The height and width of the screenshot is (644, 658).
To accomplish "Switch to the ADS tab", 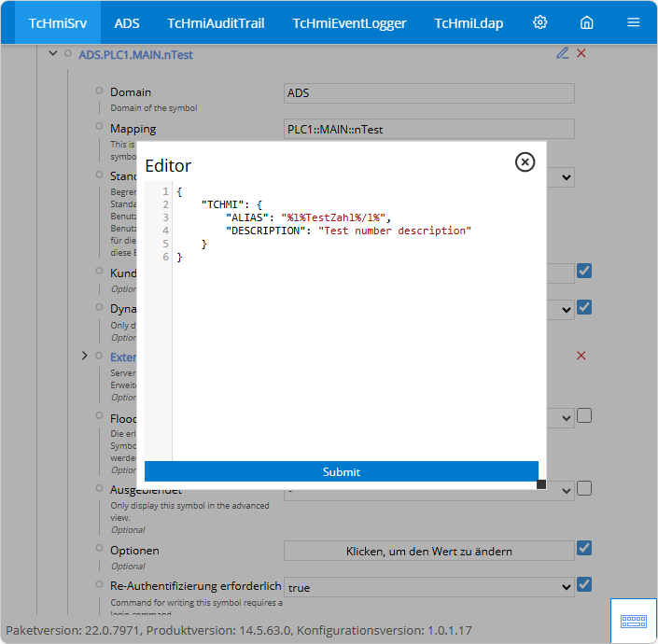I will [127, 23].
